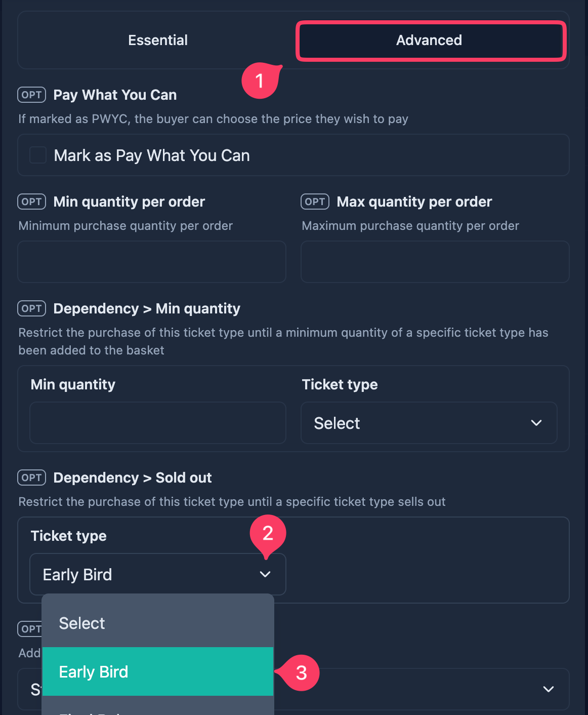Click chevron arrow on Early Bird dropdown
The height and width of the screenshot is (715, 588).
tap(265, 574)
